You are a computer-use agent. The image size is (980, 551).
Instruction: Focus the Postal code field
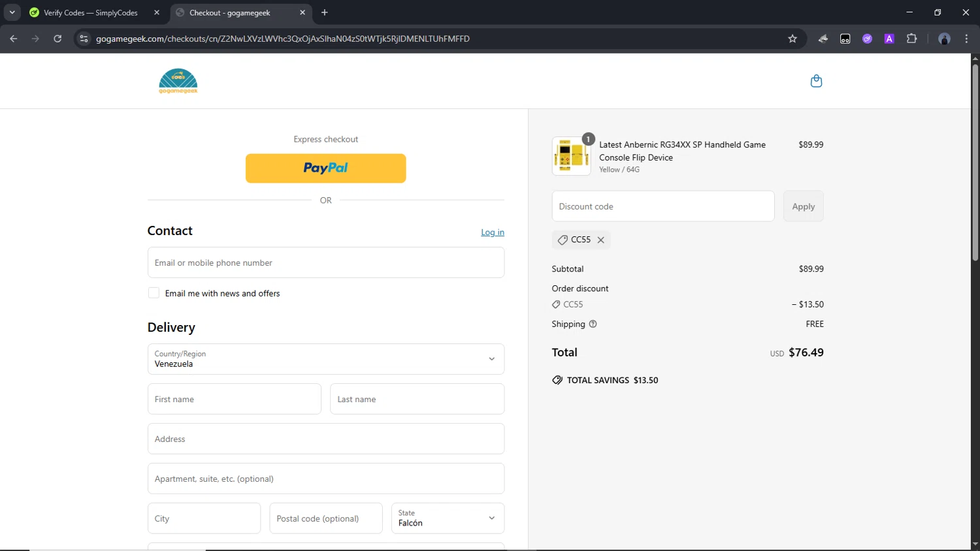(x=326, y=518)
